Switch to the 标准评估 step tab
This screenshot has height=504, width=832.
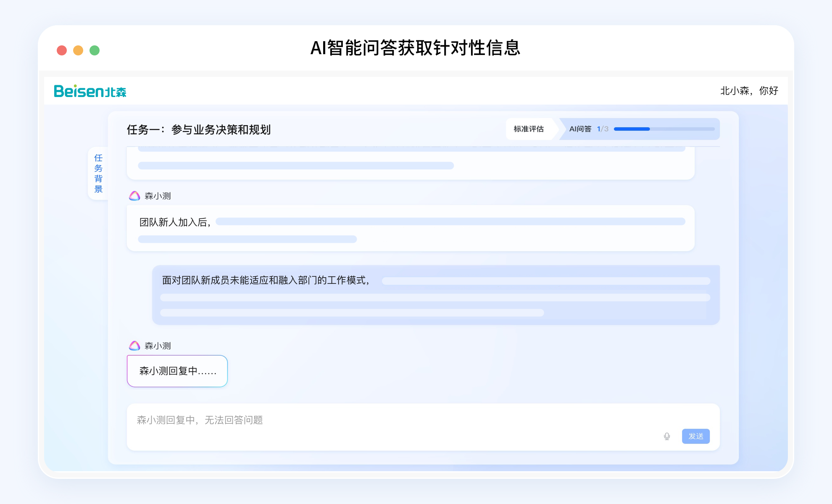pyautogui.click(x=529, y=129)
